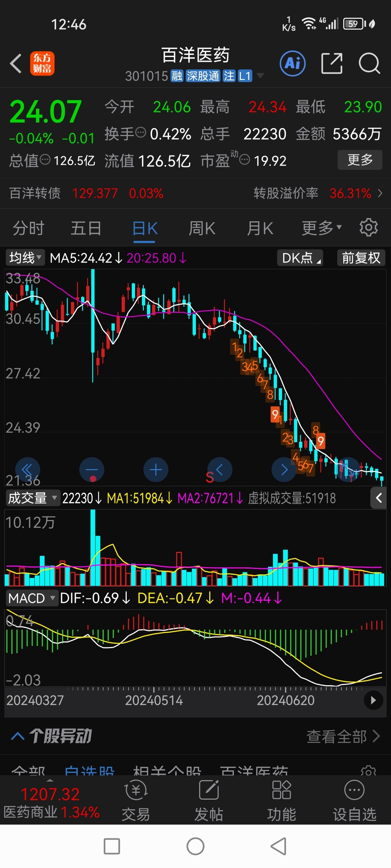
Task: Tap 总值 info circle icon
Action: tap(45, 159)
